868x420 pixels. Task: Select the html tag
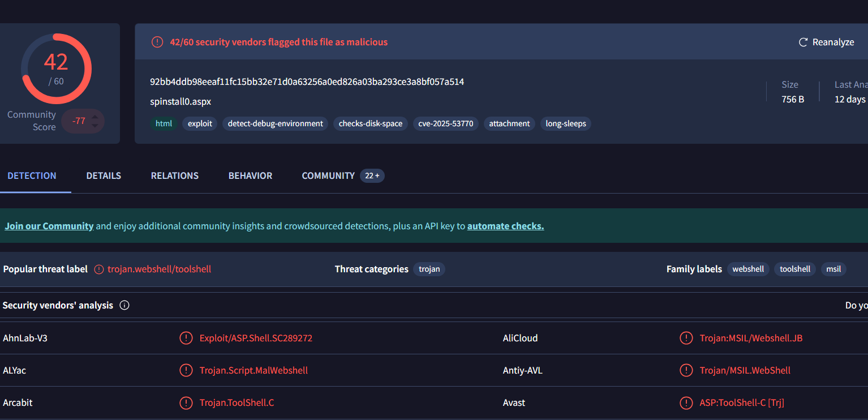(x=164, y=123)
